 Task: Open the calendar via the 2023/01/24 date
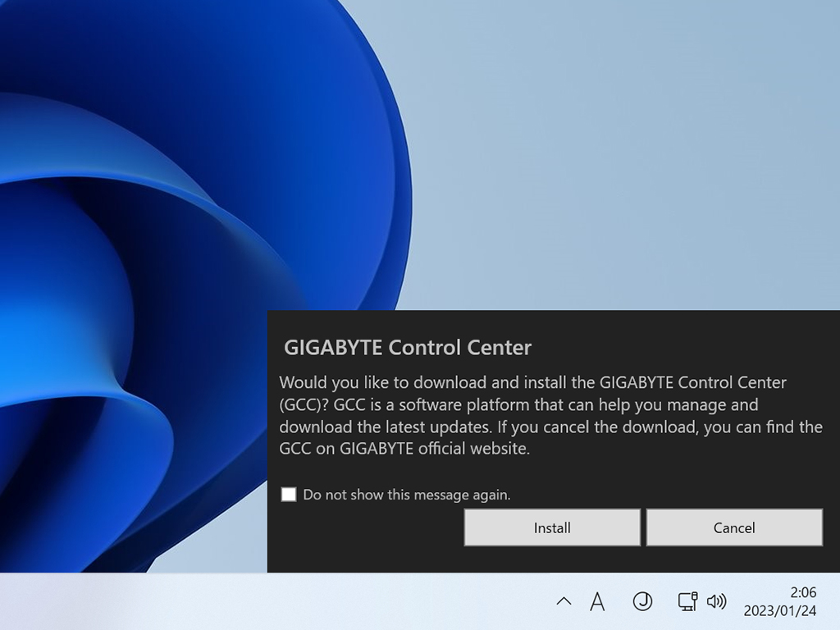click(780, 610)
